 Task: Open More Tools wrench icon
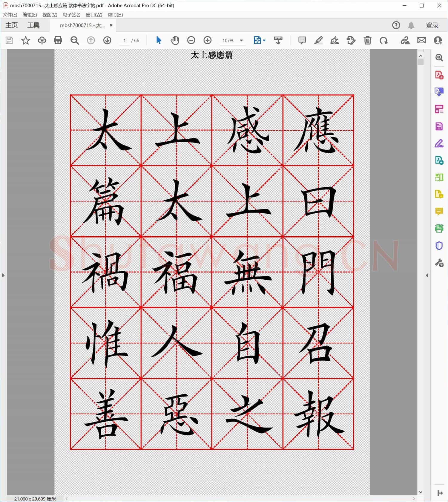tap(439, 263)
